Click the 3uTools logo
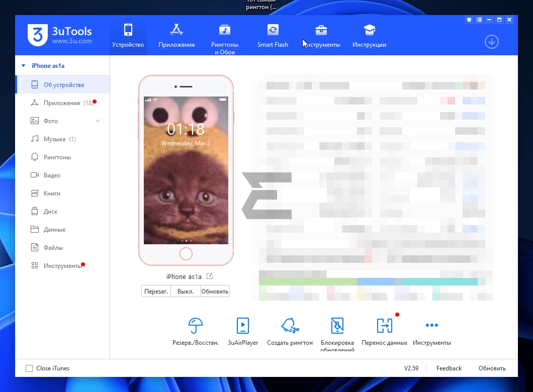Screen dimensions: 533x392 59,35
